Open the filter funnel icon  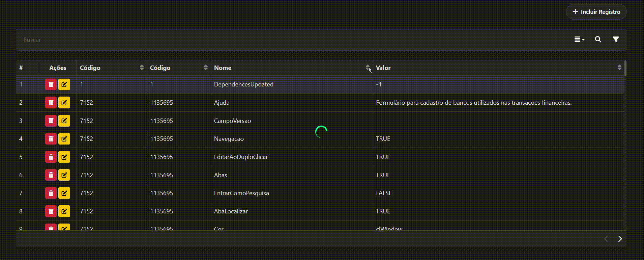click(615, 40)
